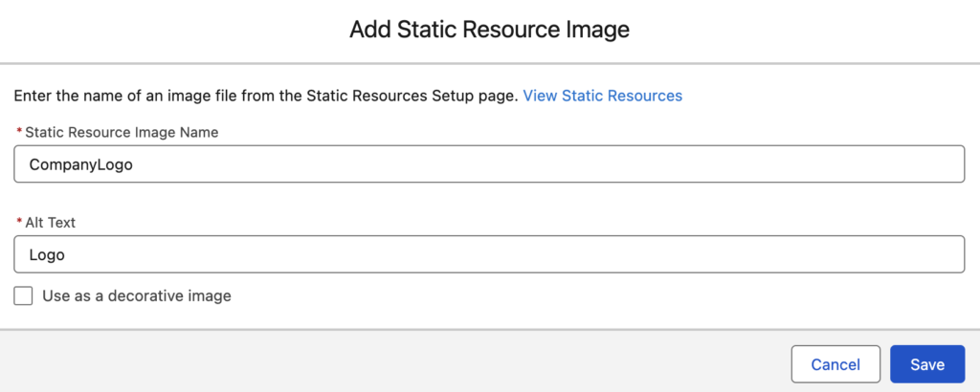
Task: Click the Alt Text label
Action: pyautogui.click(x=50, y=223)
